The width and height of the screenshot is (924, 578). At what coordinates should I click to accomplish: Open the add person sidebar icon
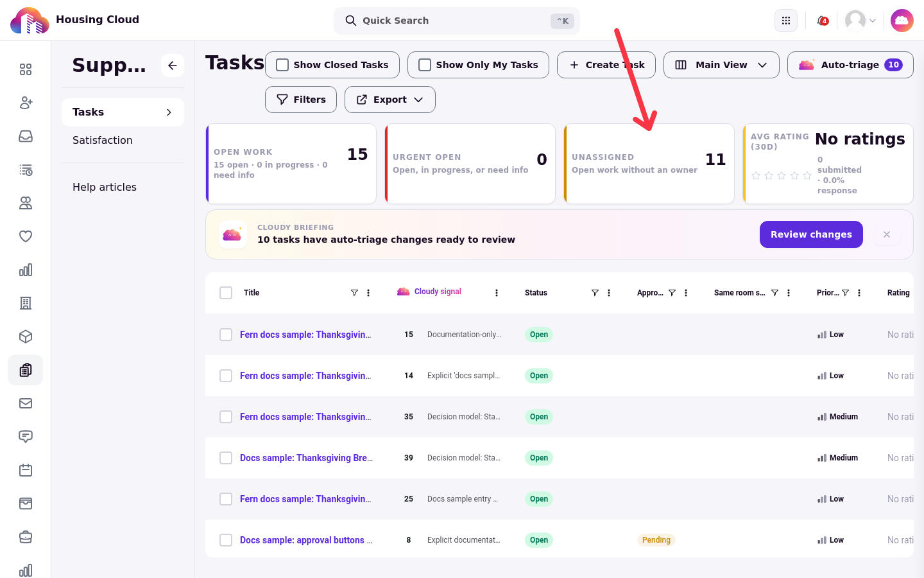pos(26,103)
